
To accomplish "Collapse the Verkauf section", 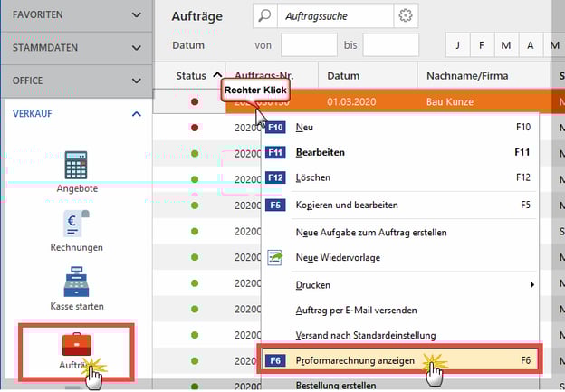I will (137, 114).
